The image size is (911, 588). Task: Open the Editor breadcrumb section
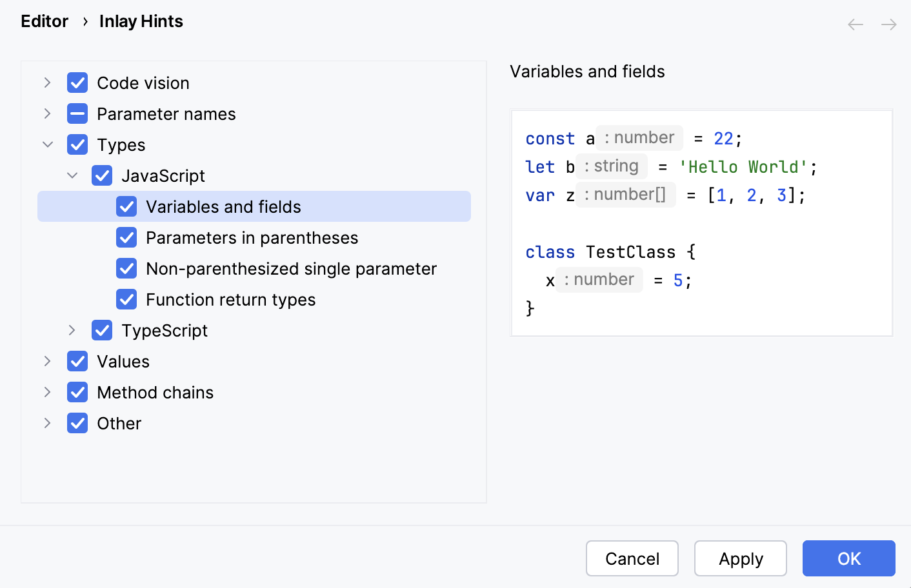tap(44, 21)
